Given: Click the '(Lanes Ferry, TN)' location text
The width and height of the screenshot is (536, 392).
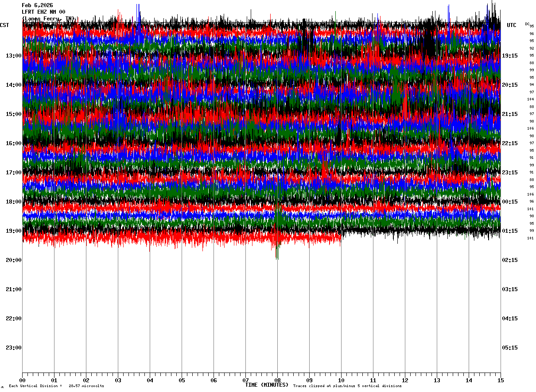Looking at the screenshot, I should [48, 19].
